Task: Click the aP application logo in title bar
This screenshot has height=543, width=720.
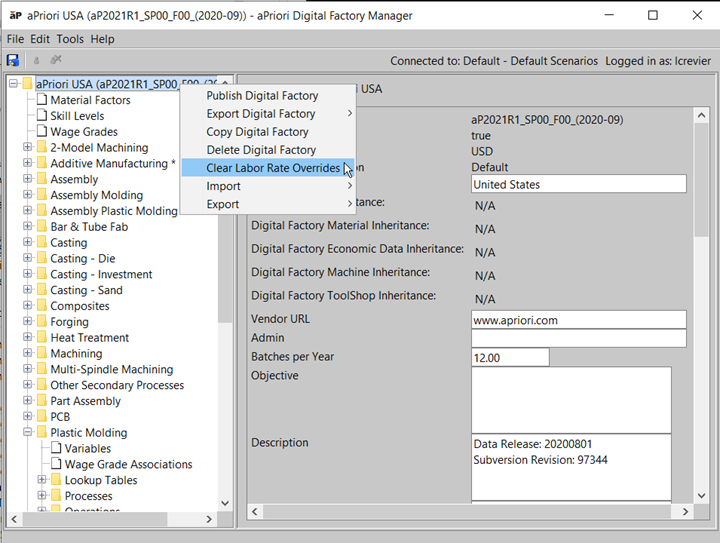Action: point(16,15)
